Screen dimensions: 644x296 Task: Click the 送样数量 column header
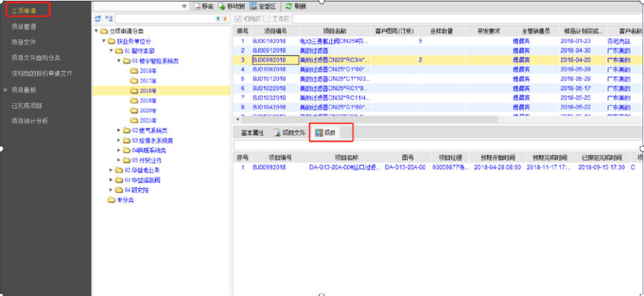[x=441, y=31]
